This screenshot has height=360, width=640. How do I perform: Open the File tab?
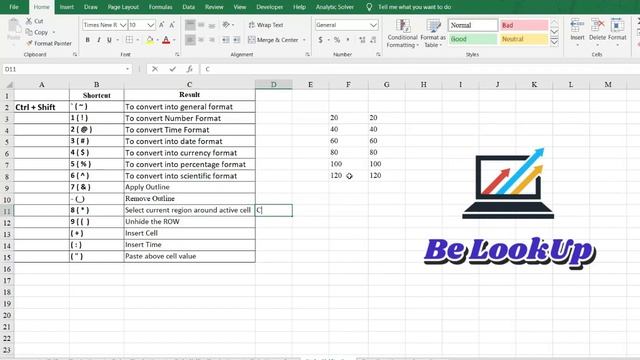(x=14, y=7)
